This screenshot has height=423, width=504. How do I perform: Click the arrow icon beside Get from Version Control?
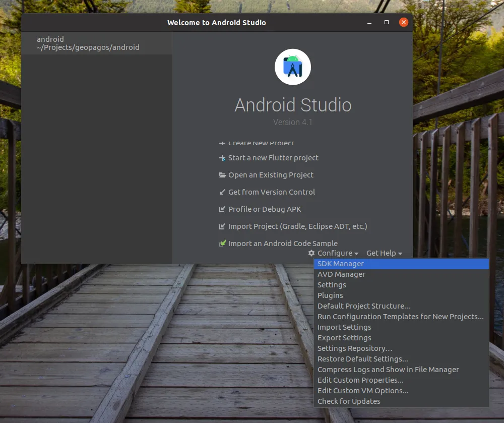[222, 192]
